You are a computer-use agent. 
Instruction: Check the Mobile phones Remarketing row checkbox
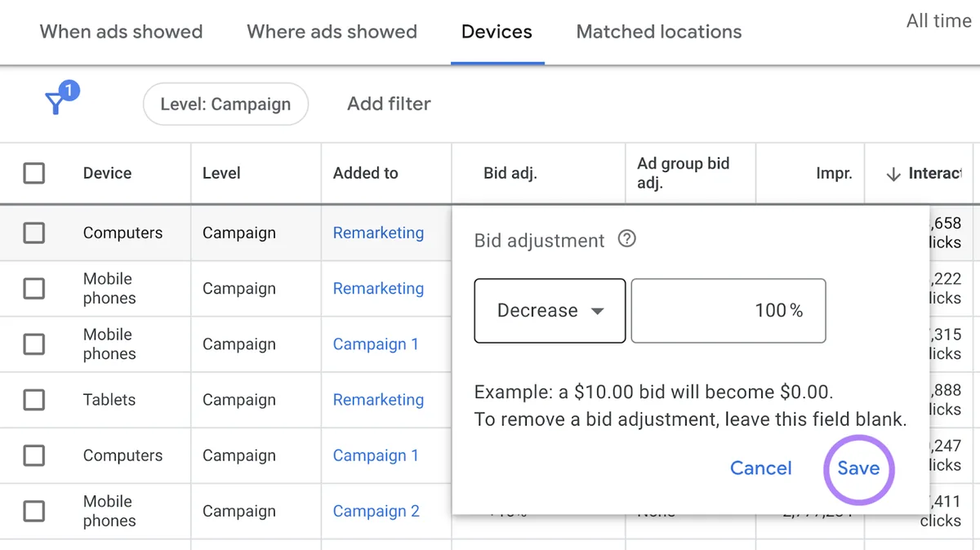pyautogui.click(x=33, y=288)
